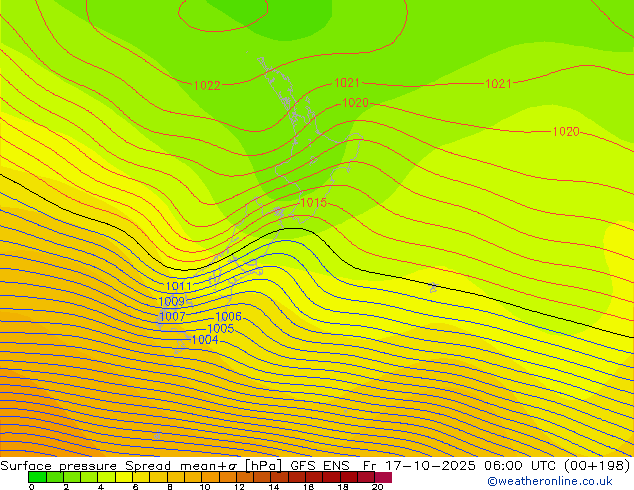Select the 1006 isobar label

tap(228, 316)
